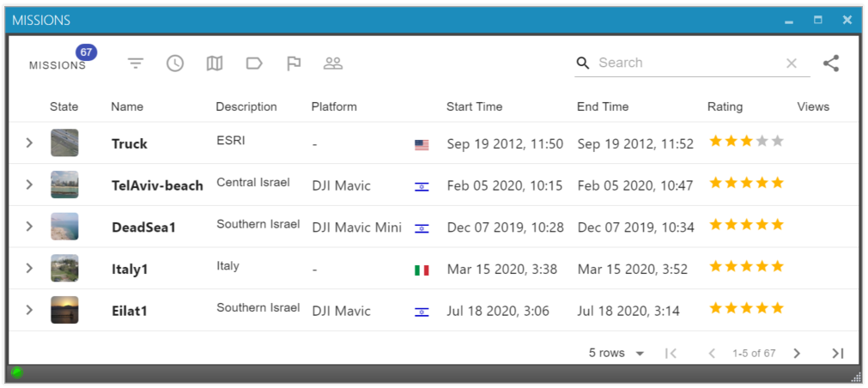The height and width of the screenshot is (388, 868).
Task: Click the clock time filter icon
Action: [175, 64]
